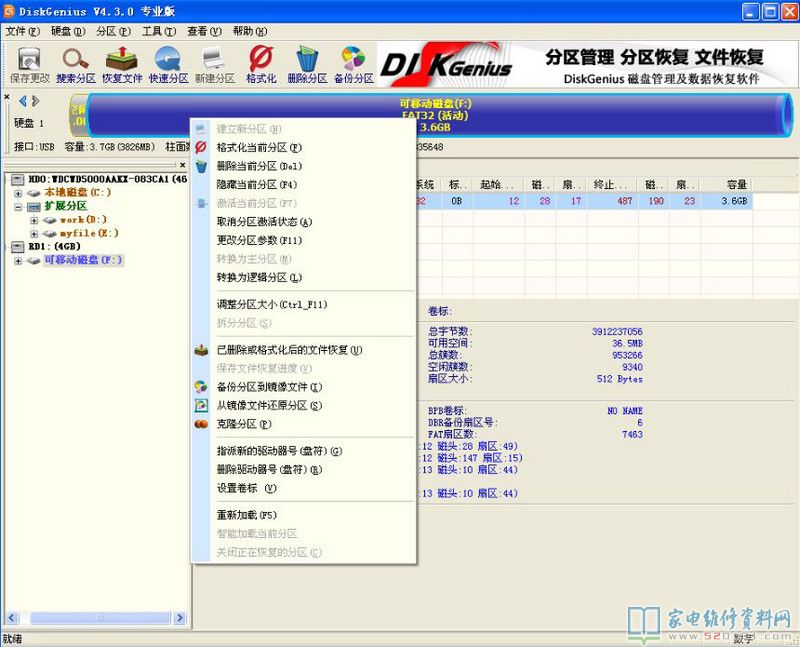This screenshot has width=800, height=647.
Task: Maximize the DiskGenius window
Action: point(770,11)
